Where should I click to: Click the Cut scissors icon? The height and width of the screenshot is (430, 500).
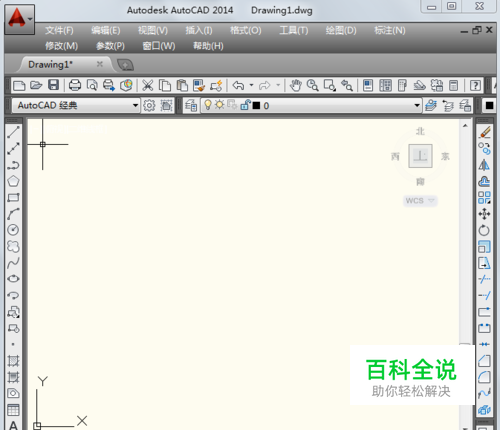click(147, 86)
